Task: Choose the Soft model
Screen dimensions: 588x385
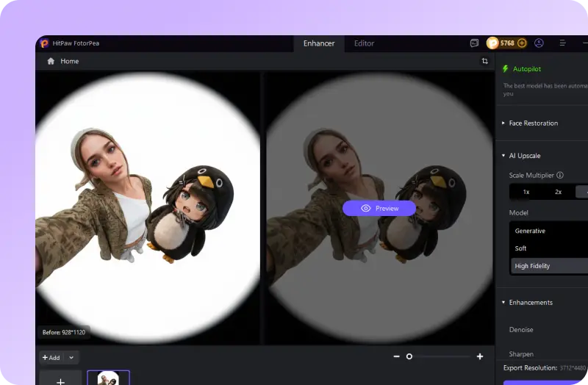Action: point(549,248)
